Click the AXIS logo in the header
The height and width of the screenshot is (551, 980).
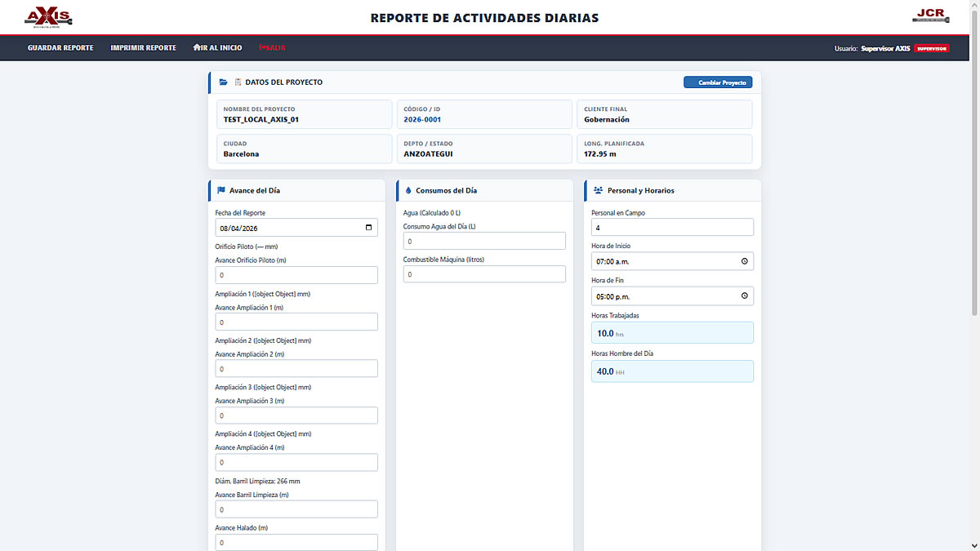pyautogui.click(x=48, y=16)
